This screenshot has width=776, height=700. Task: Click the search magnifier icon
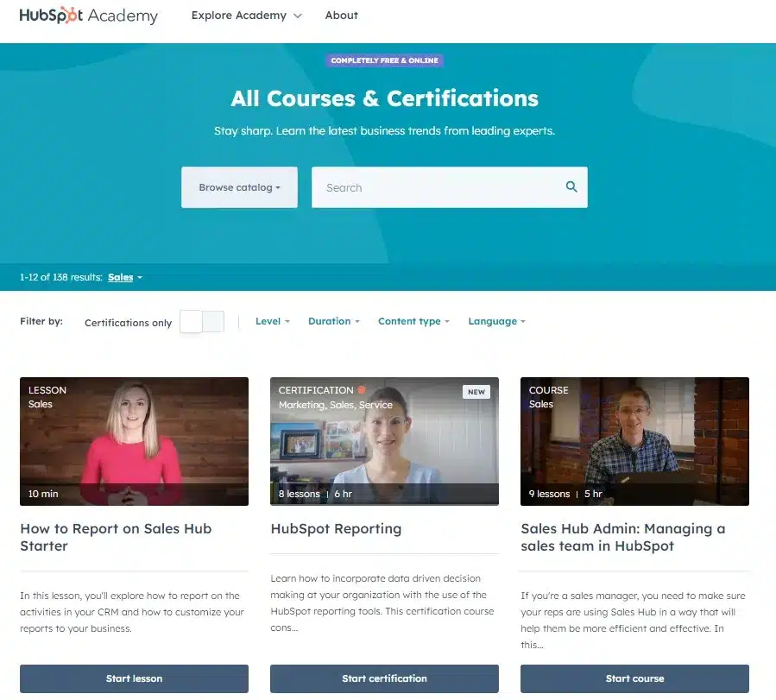(x=571, y=186)
